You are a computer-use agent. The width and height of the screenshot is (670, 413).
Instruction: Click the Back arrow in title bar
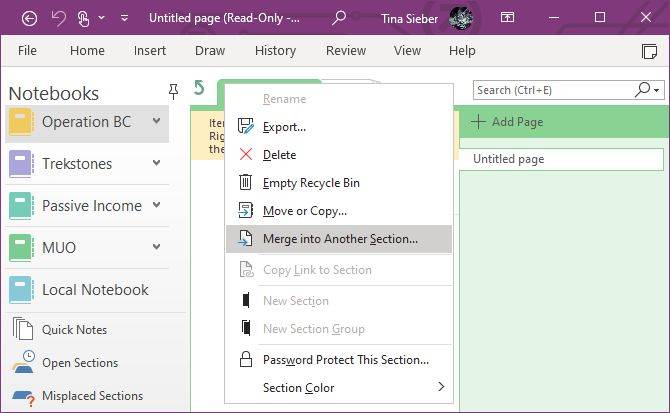coord(29,18)
